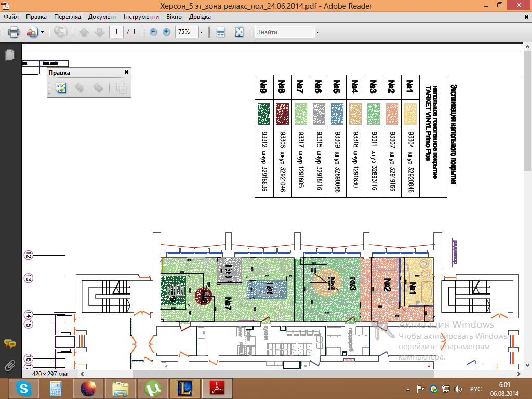This screenshot has height=399, width=532.
Task: Click the horizontal scrollbar thumb
Action: (283, 374)
